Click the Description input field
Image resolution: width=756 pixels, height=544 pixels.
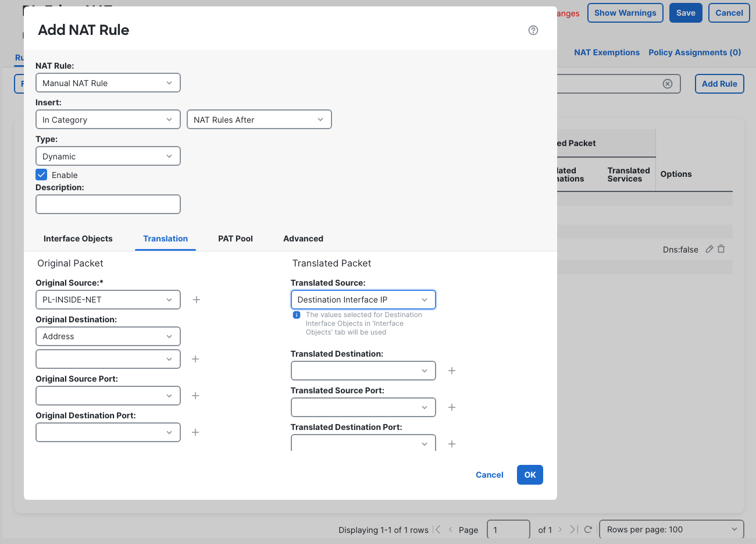[108, 204]
